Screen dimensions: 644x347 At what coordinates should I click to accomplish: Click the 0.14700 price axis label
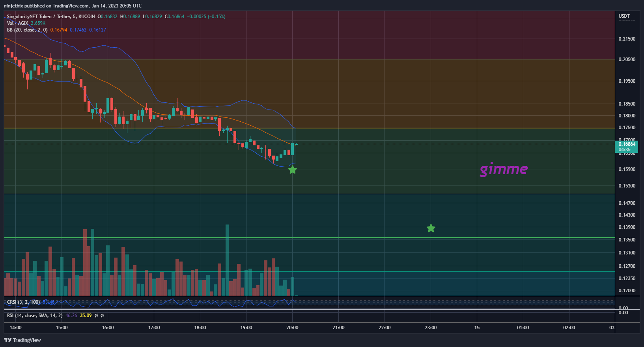point(627,203)
